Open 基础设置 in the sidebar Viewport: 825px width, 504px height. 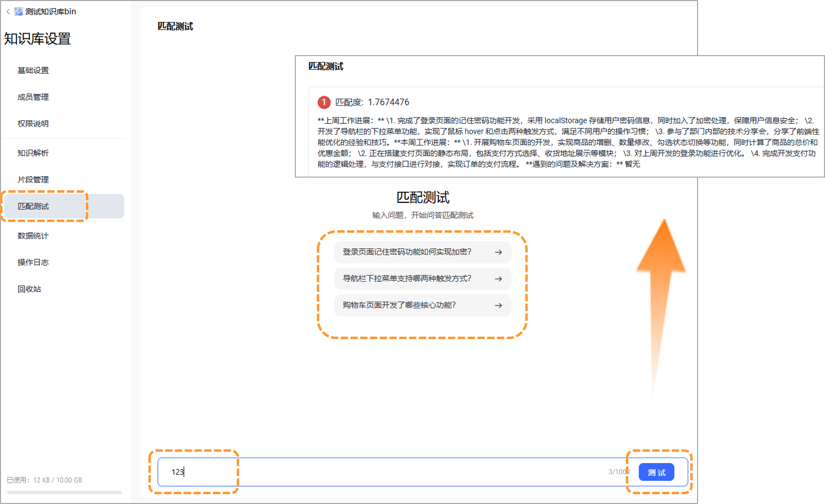[33, 71]
